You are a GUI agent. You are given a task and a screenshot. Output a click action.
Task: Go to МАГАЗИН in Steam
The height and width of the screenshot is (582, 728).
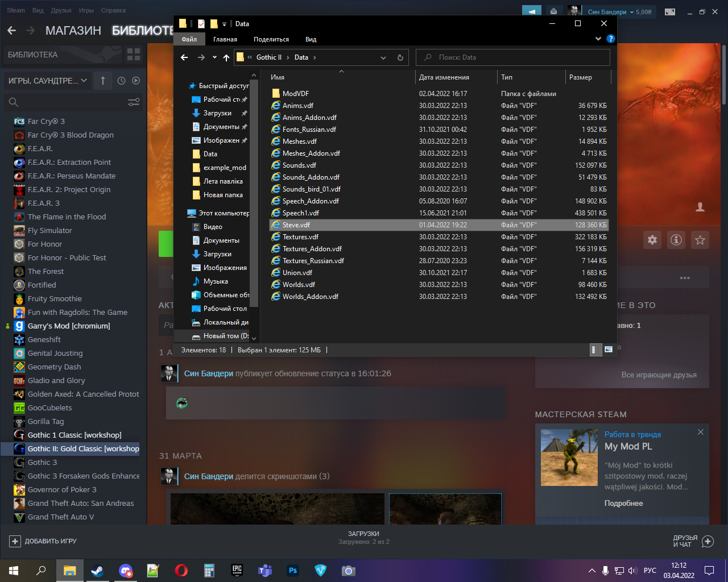pos(73,31)
